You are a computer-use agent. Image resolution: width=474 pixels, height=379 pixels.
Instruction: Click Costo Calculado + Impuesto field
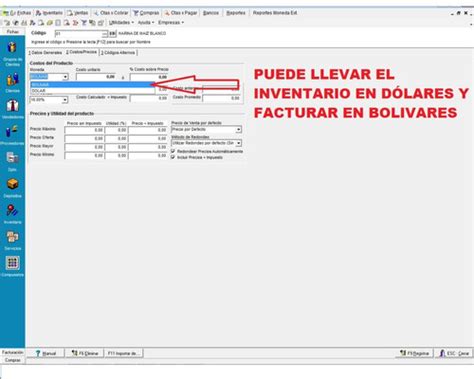(x=149, y=98)
